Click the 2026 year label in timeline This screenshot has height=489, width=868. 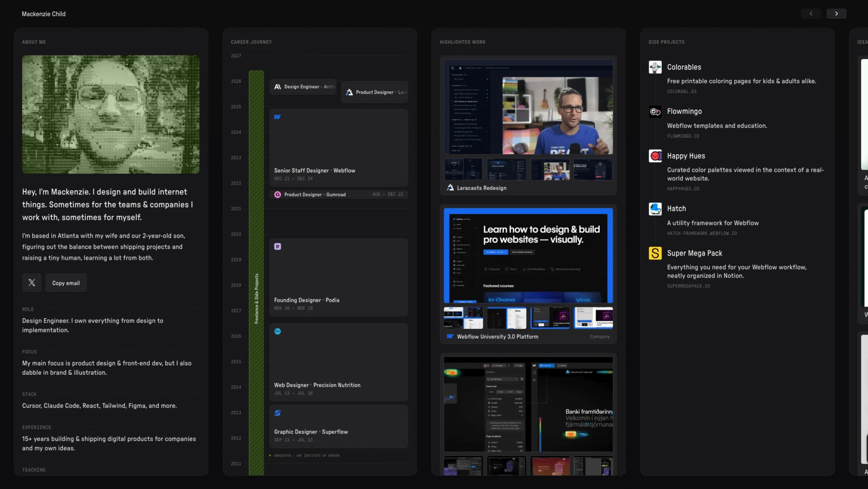[x=236, y=81]
